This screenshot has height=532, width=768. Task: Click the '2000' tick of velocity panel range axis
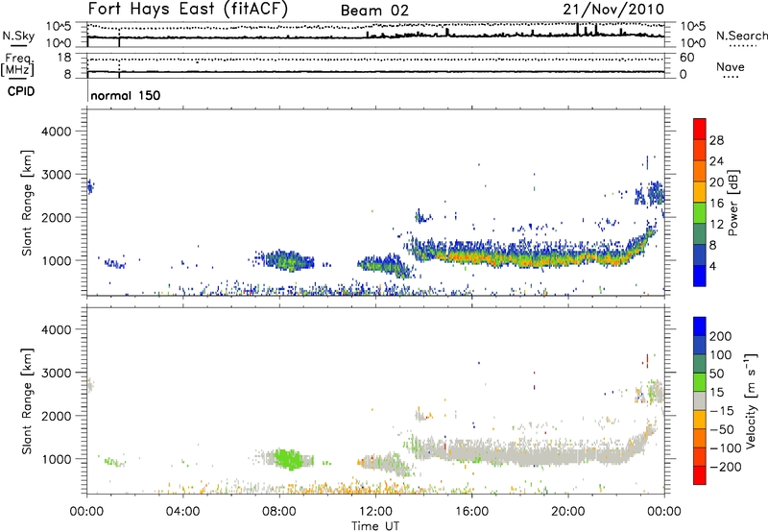(57, 416)
